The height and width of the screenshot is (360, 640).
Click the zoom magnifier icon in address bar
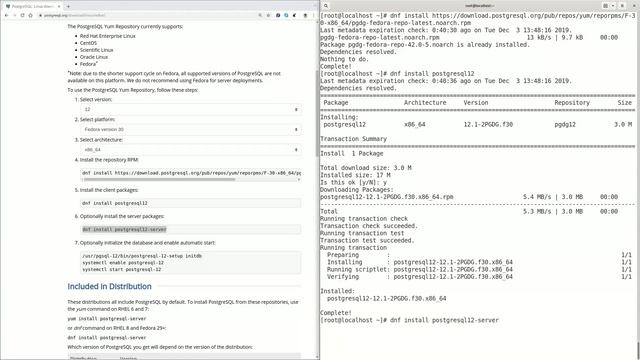[x=260, y=15]
